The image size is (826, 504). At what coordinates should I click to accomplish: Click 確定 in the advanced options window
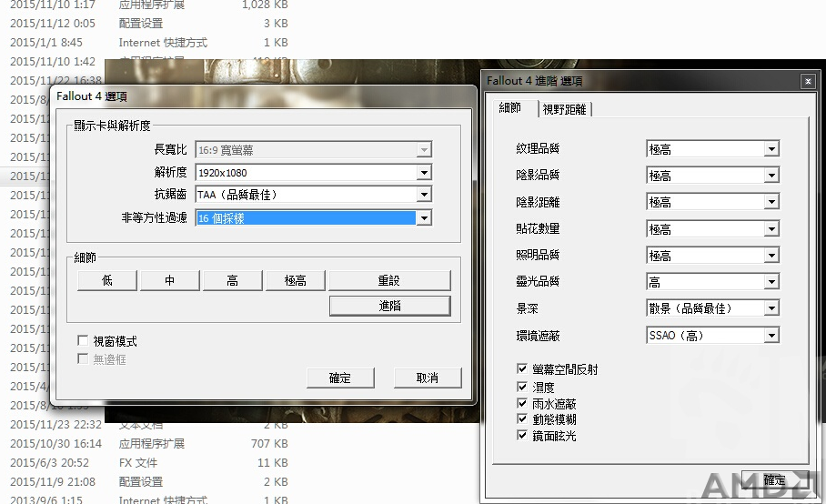(x=774, y=479)
